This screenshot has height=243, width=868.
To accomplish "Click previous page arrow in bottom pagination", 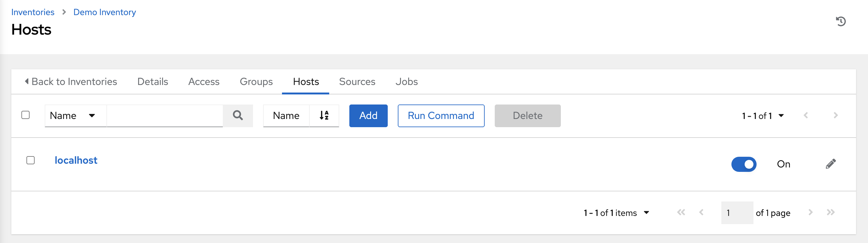I will pos(702,212).
